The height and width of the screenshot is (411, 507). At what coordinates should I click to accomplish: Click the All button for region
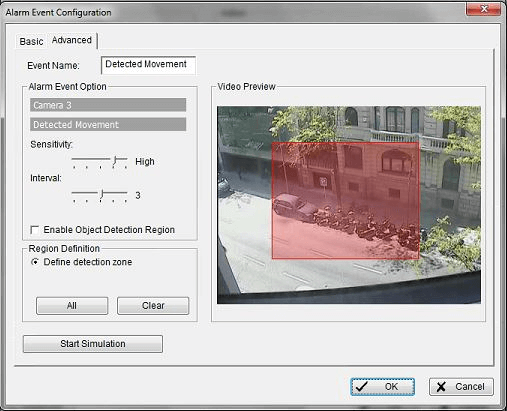72,306
